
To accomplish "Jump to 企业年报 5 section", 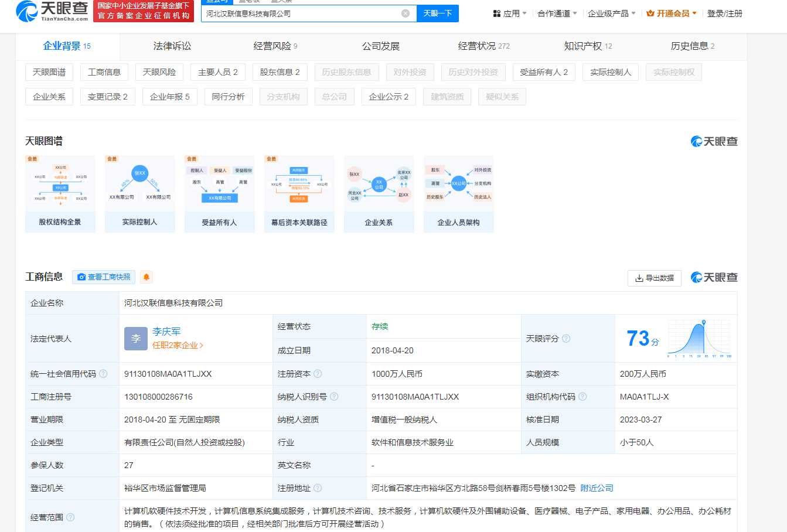I will pos(170,97).
